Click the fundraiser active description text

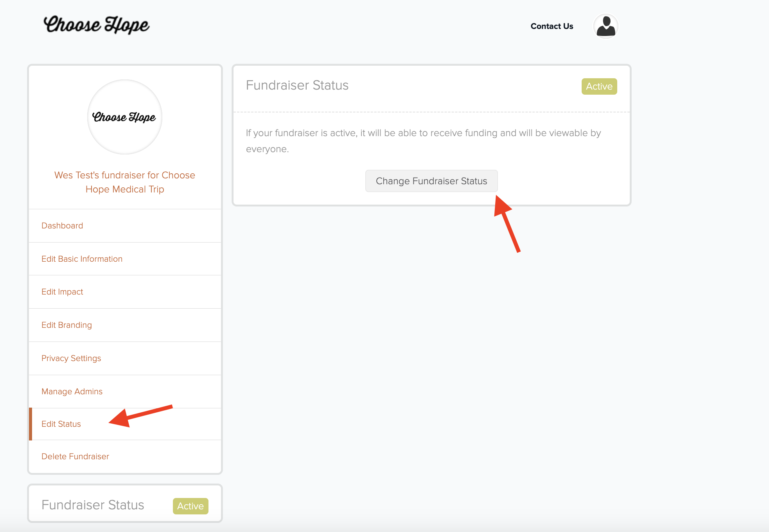(423, 141)
